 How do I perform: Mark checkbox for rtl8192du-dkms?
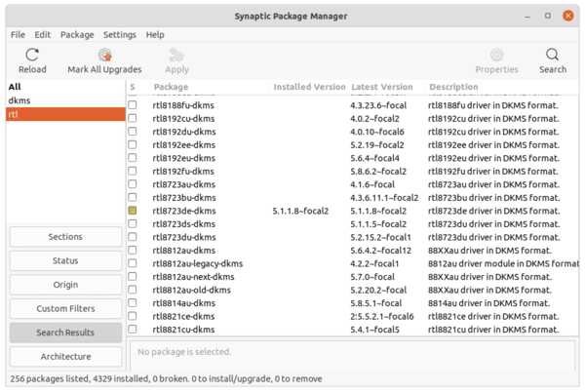tap(133, 132)
